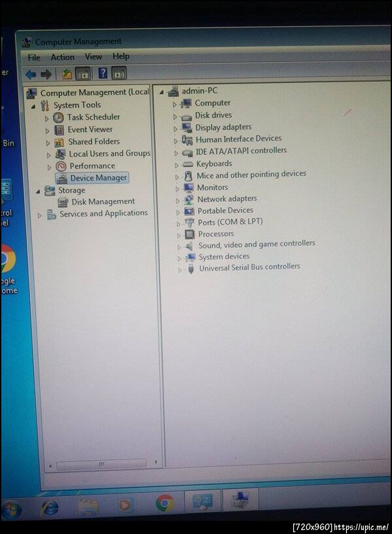The height and width of the screenshot is (534, 392).
Task: Click the Network adapters device icon
Action: (189, 199)
